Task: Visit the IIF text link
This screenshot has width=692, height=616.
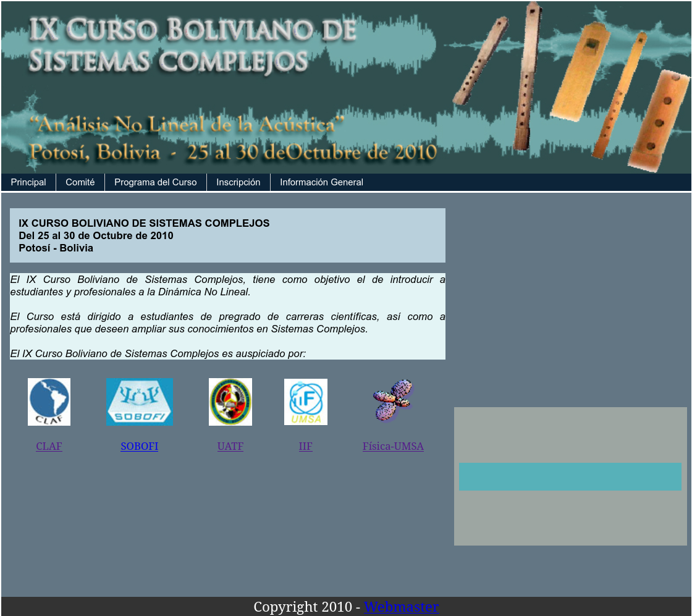Action: pos(305,446)
